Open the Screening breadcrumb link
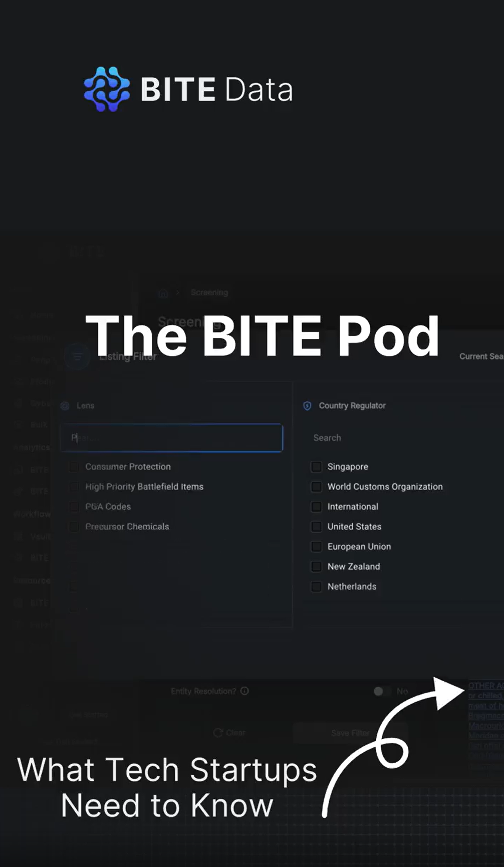This screenshot has width=504, height=867. pos(209,292)
